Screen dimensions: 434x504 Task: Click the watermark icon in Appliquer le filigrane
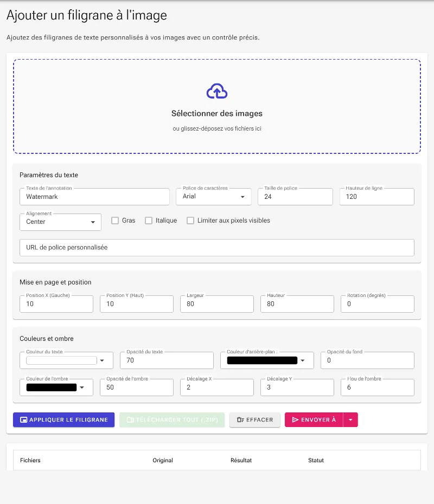pyautogui.click(x=23, y=420)
